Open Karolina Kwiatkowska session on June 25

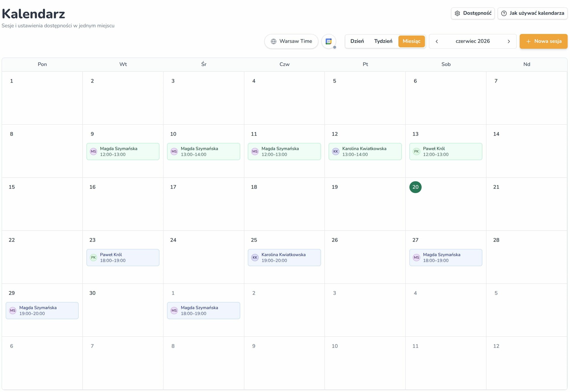click(284, 258)
